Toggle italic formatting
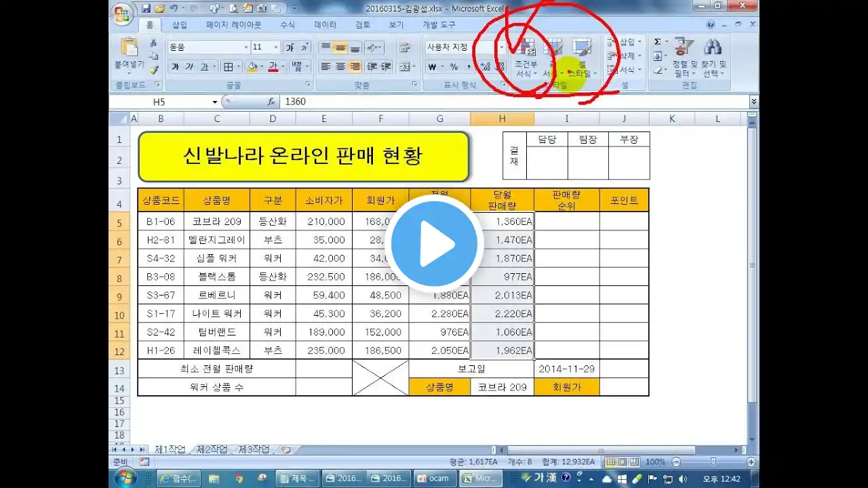 (189, 67)
